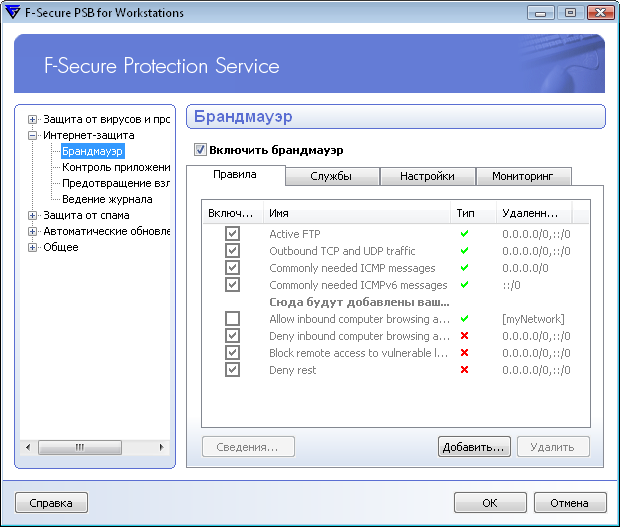Collapse the Интернет-защита tree node
620x527 pixels.
pyautogui.click(x=32, y=135)
